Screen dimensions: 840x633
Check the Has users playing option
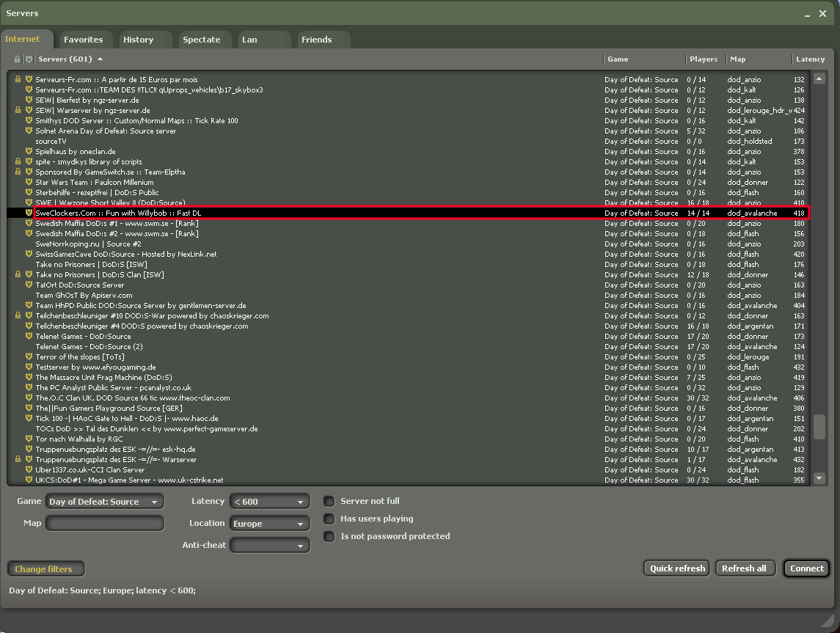(329, 519)
